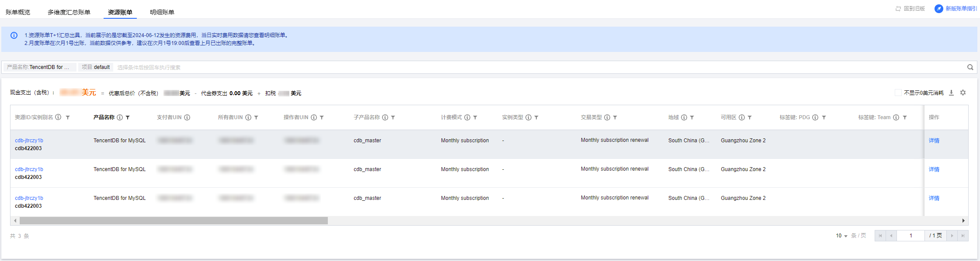Go to first page button

click(x=880, y=236)
